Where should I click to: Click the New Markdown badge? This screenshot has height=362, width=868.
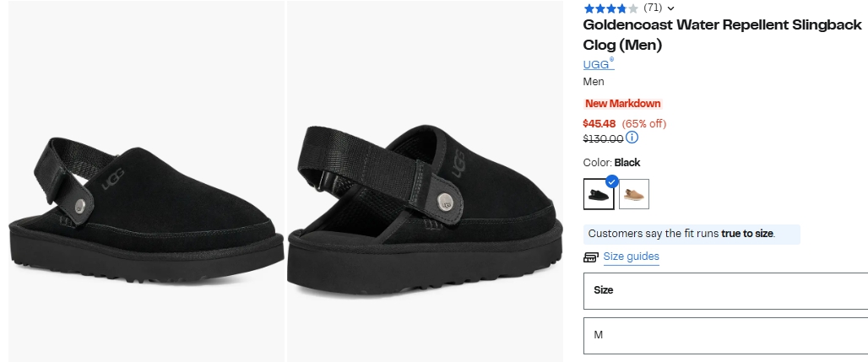[623, 104]
